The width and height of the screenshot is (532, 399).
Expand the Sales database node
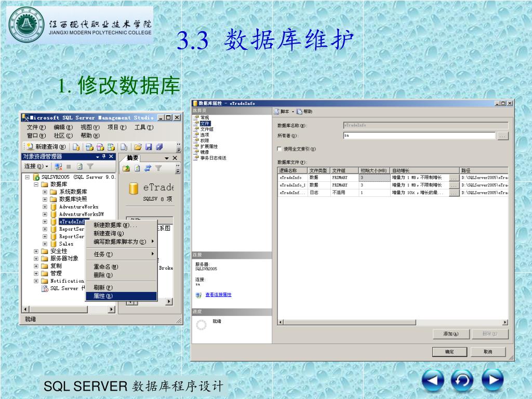pyautogui.click(x=45, y=244)
